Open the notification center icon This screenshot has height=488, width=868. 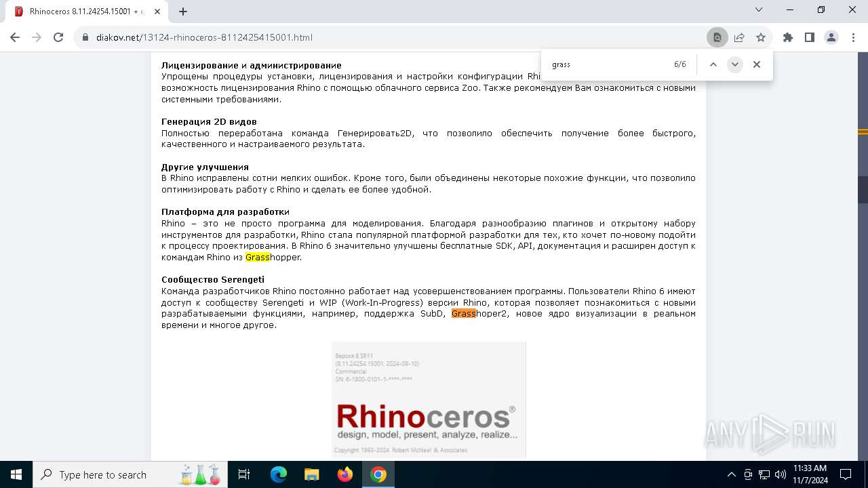[x=846, y=474]
